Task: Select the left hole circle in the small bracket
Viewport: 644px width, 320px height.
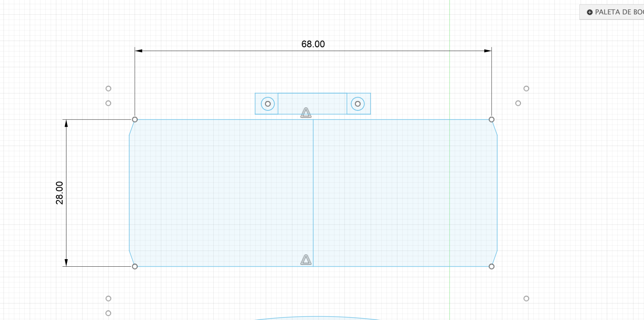Action: (x=268, y=104)
